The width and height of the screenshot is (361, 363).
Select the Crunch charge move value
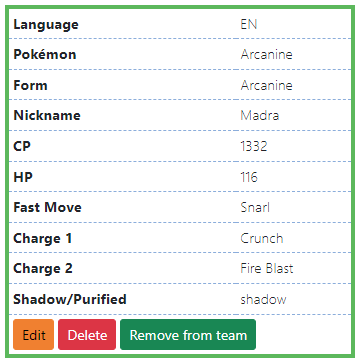262,238
